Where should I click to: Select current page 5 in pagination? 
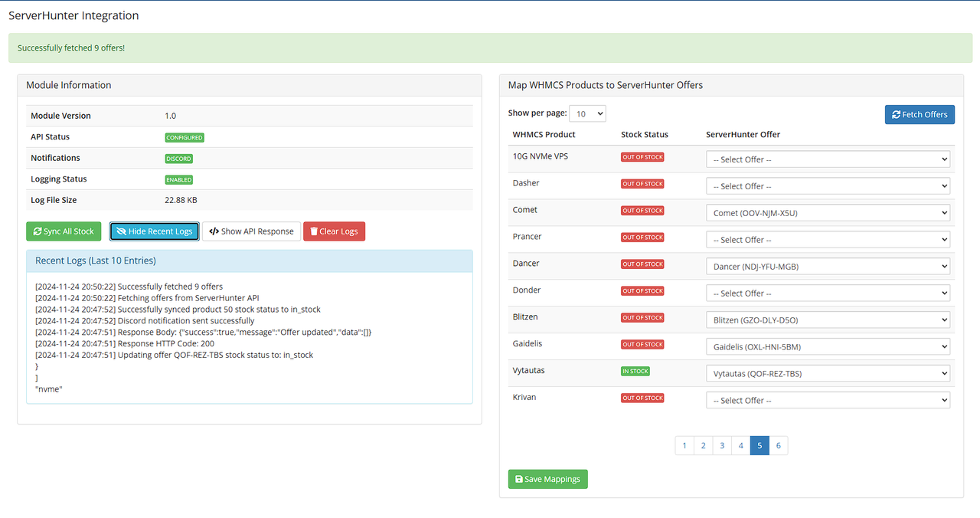[759, 446]
